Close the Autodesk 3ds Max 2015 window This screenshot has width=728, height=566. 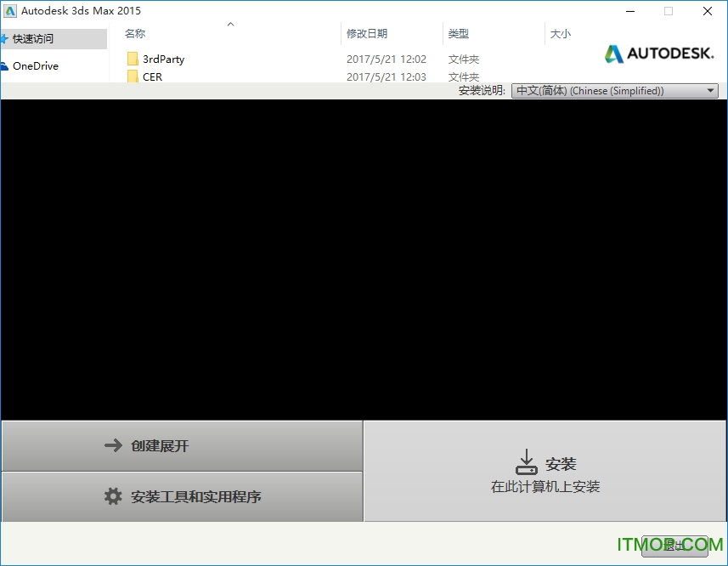[x=707, y=11]
